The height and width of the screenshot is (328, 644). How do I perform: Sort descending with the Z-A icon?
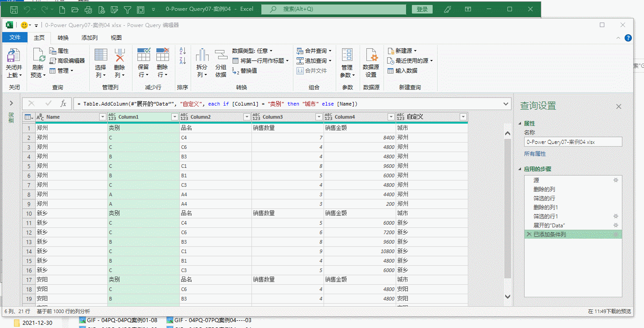[183, 61]
